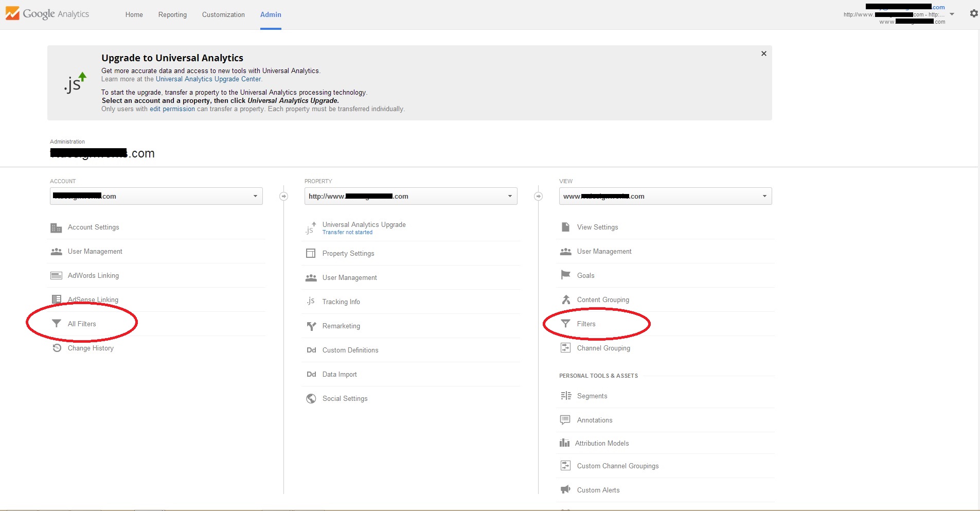The image size is (980, 511).
Task: Open the Custom Definitions link
Action: pos(350,350)
